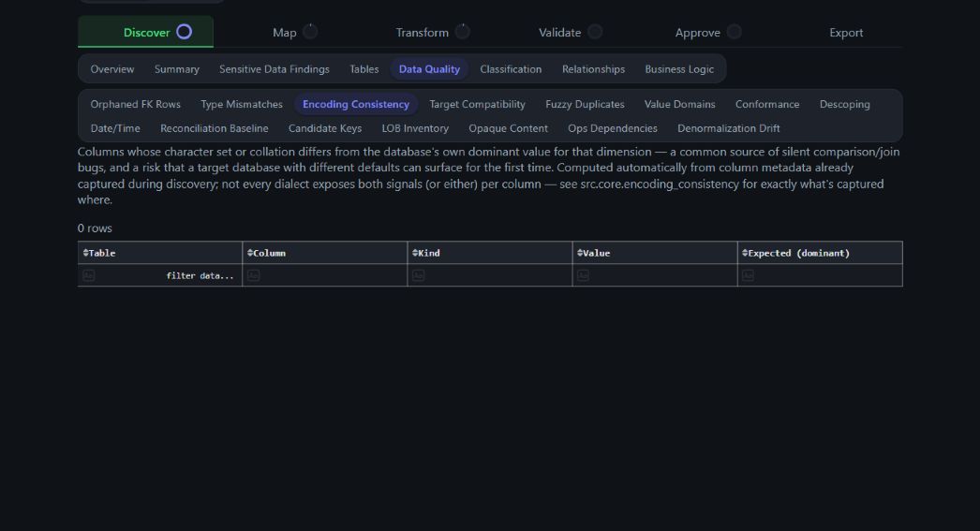Show Date/Time report
Screen dimensions: 980x531
[115, 128]
